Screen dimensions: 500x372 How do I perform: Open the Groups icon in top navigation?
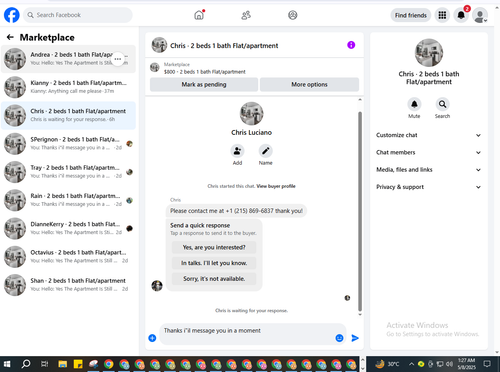[293, 15]
